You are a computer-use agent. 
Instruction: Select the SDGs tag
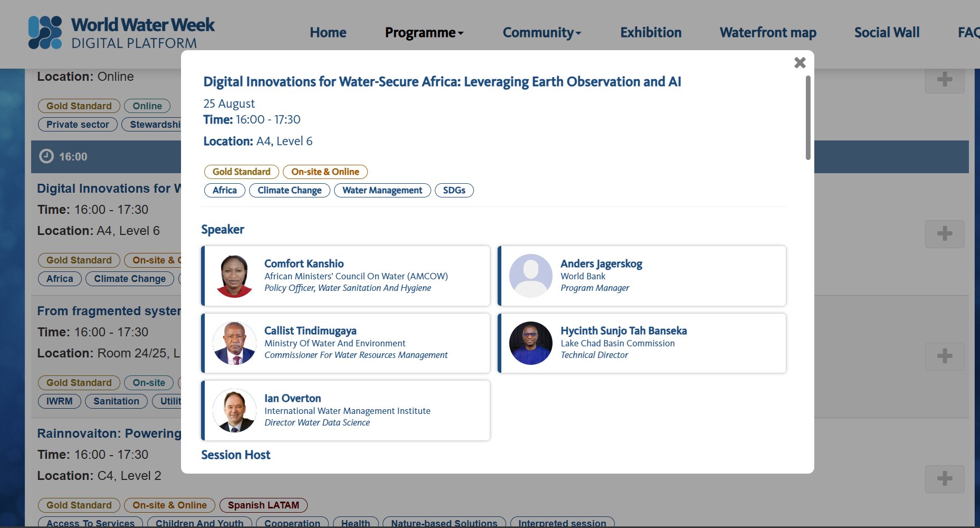(x=454, y=190)
